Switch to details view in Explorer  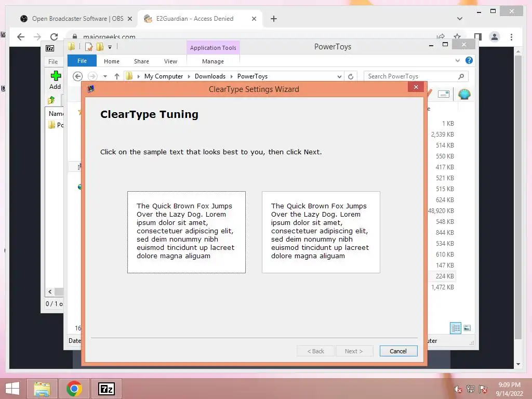point(455,328)
